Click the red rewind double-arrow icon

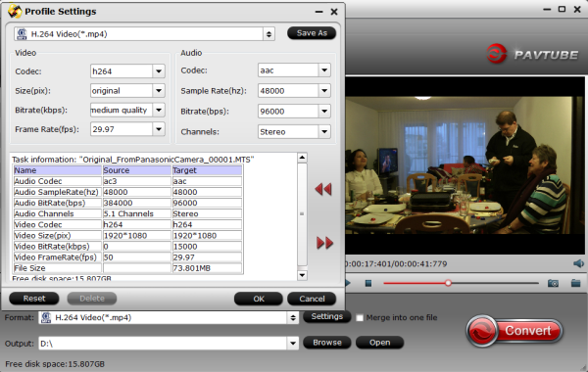tap(323, 189)
